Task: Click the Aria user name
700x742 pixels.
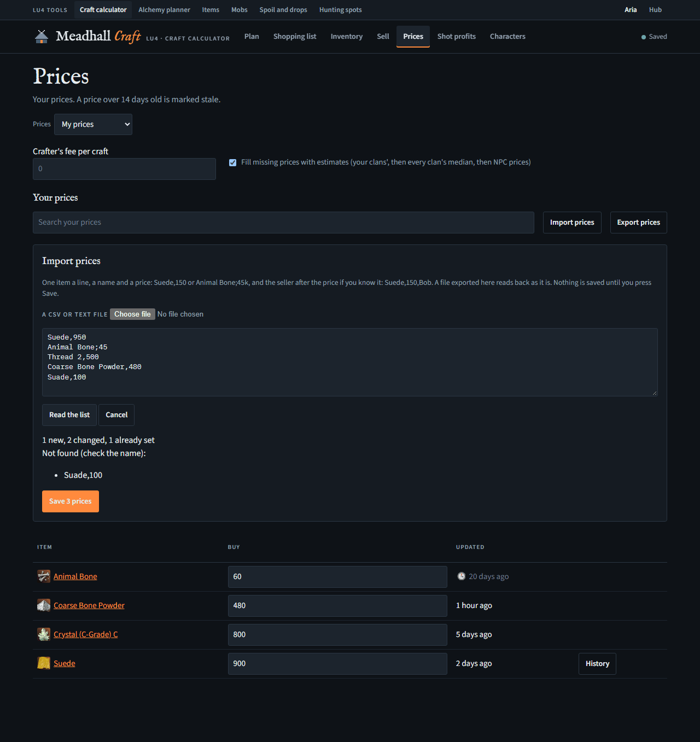Action: tap(631, 10)
